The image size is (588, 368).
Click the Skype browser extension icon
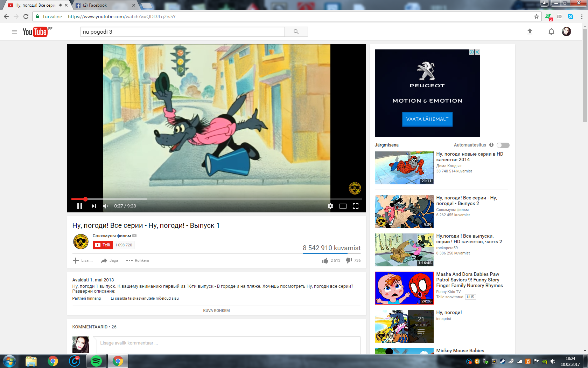tap(570, 16)
